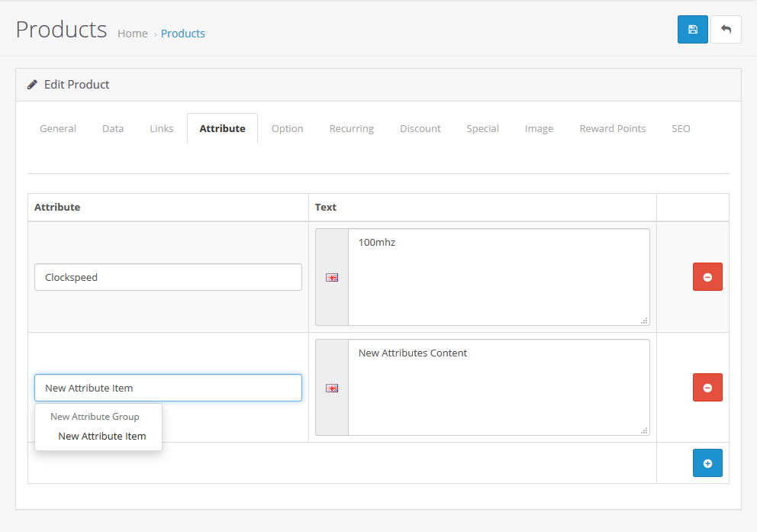Click inside the 100mhz text area
This screenshot has height=532, width=757.
tap(496, 275)
